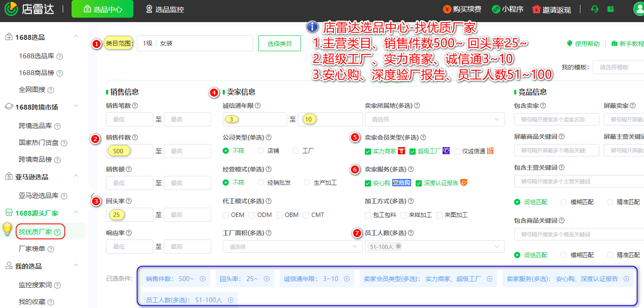Click help icon beside 诚信通年限 label
Screen dimensions: 644x308
(x=258, y=106)
